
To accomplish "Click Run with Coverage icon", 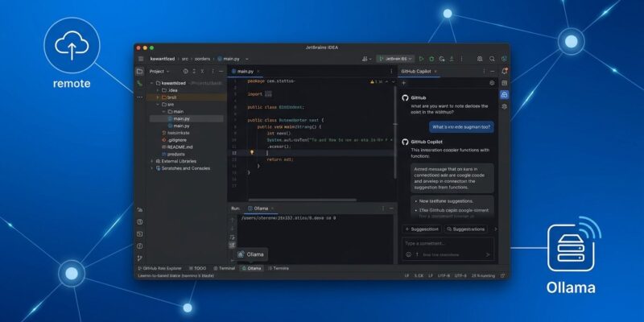I will coord(441,59).
